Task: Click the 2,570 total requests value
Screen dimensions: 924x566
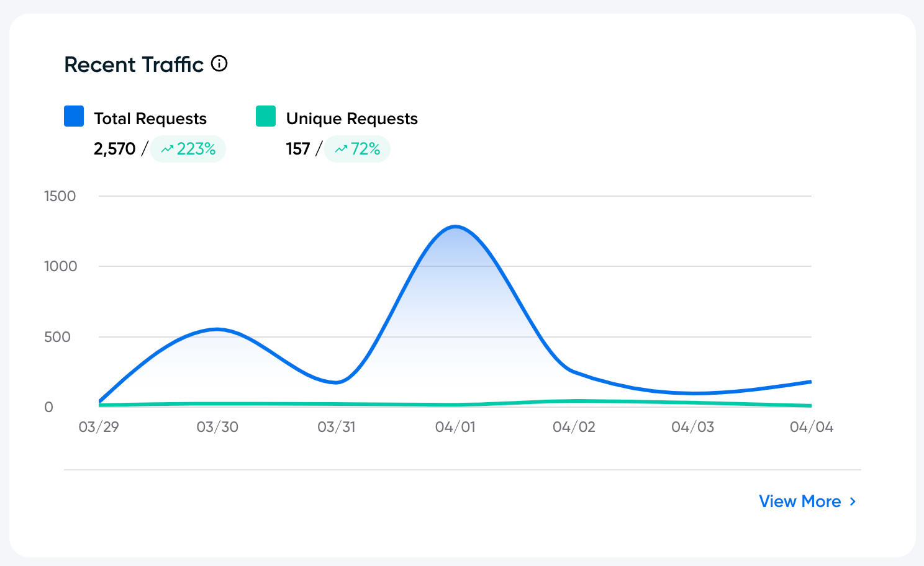Action: (114, 149)
